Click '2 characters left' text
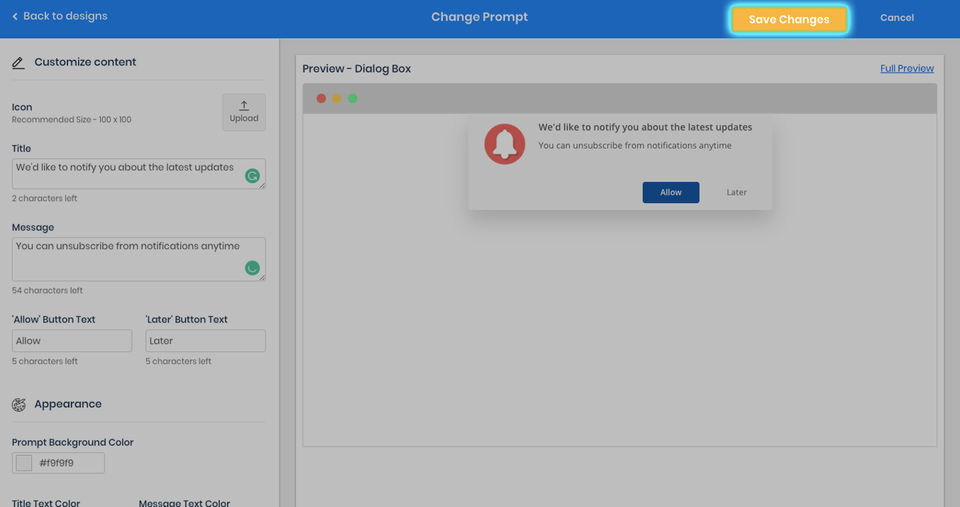Viewport: 960px width, 507px height. tap(45, 198)
